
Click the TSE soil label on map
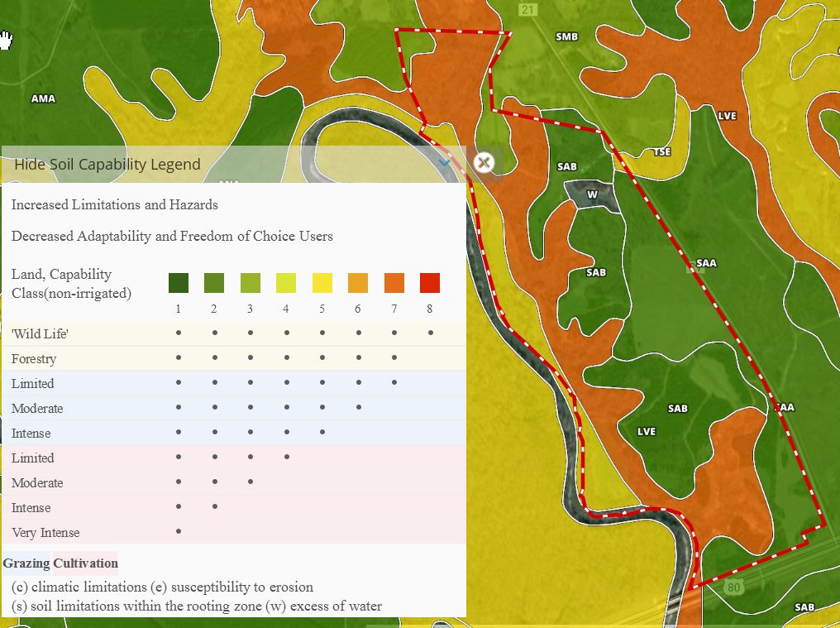click(662, 151)
